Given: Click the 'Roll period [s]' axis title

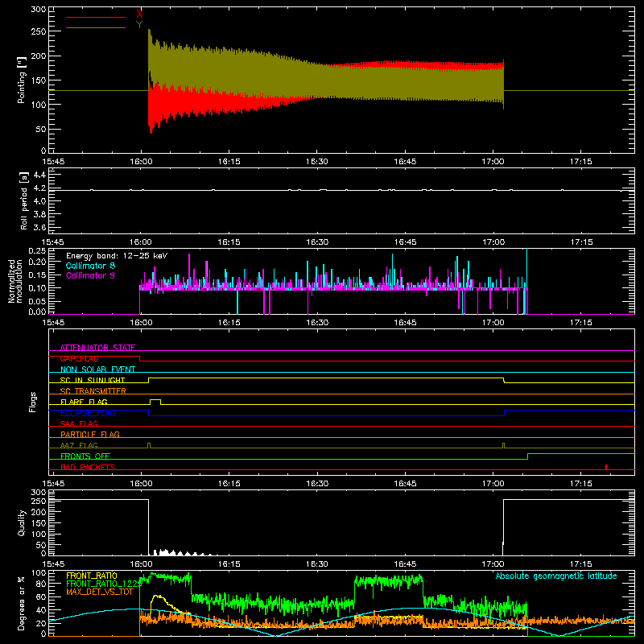Looking at the screenshot, I should coord(24,200).
